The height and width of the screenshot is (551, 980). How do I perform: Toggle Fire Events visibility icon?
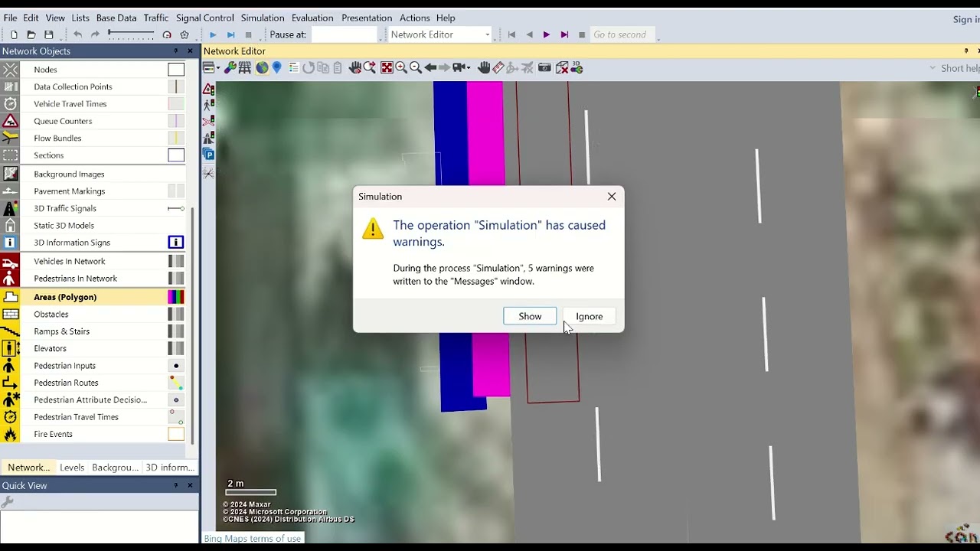[10, 434]
